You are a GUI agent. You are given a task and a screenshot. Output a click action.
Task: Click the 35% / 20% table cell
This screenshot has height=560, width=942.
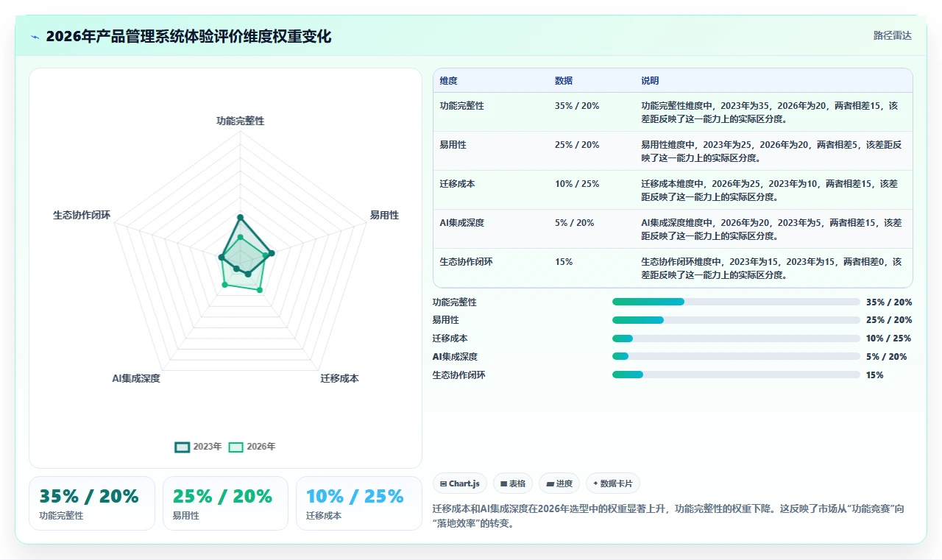click(x=577, y=106)
